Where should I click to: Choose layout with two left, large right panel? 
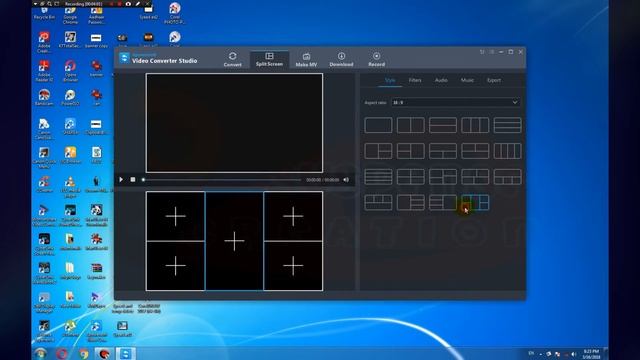pos(411,151)
